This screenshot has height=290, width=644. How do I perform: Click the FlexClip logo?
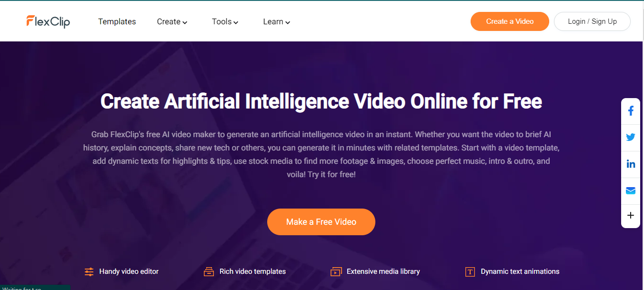click(x=48, y=21)
